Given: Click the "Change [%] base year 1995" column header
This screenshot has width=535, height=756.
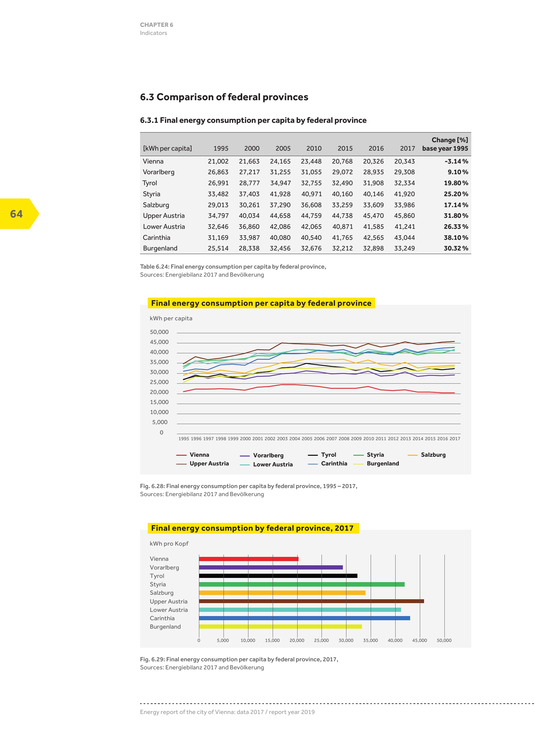Looking at the screenshot, I should coord(445,144).
